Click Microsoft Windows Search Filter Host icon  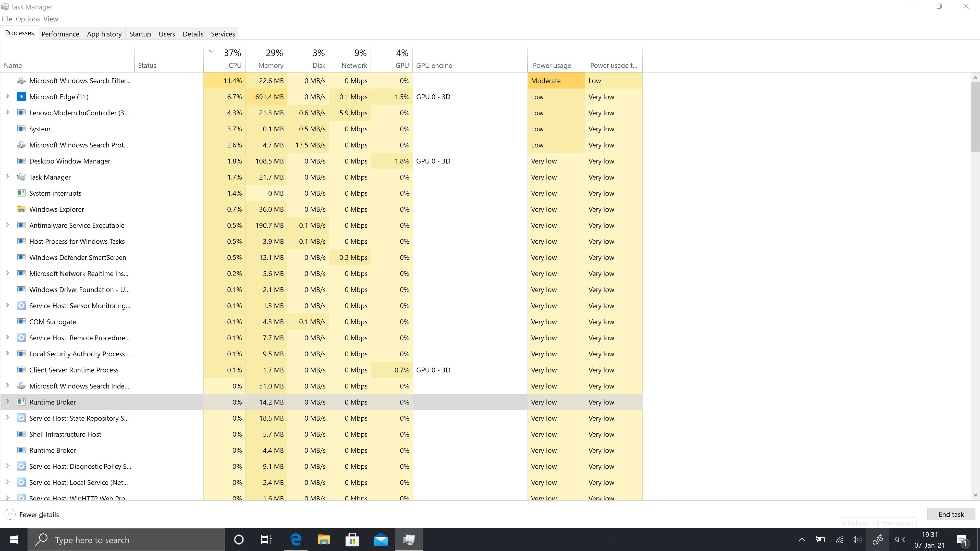click(x=21, y=81)
